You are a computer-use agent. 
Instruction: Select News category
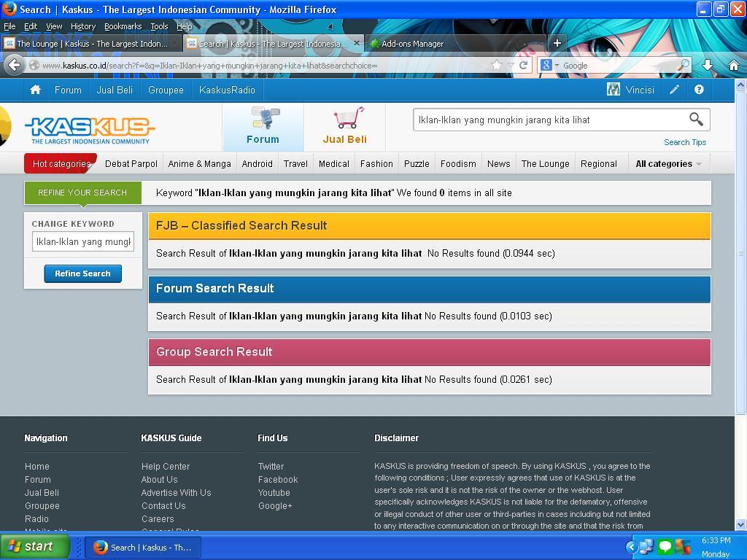499,164
